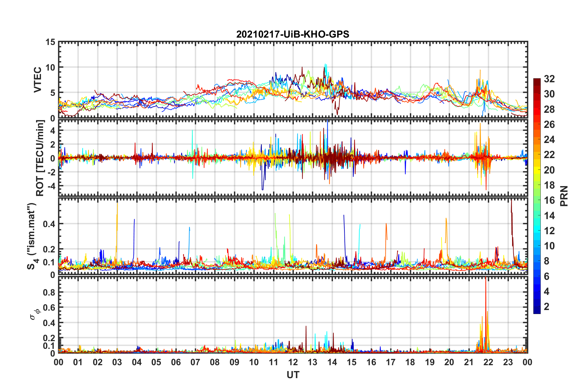Click x-axis tick label 15
Viewport: 586px width, 392px height.
coord(352,362)
